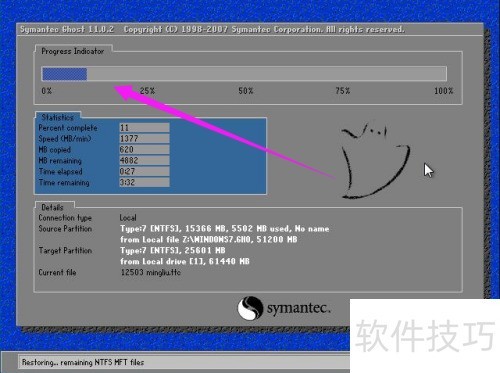Click the Symantec copyright notice in title bar

tap(264, 30)
